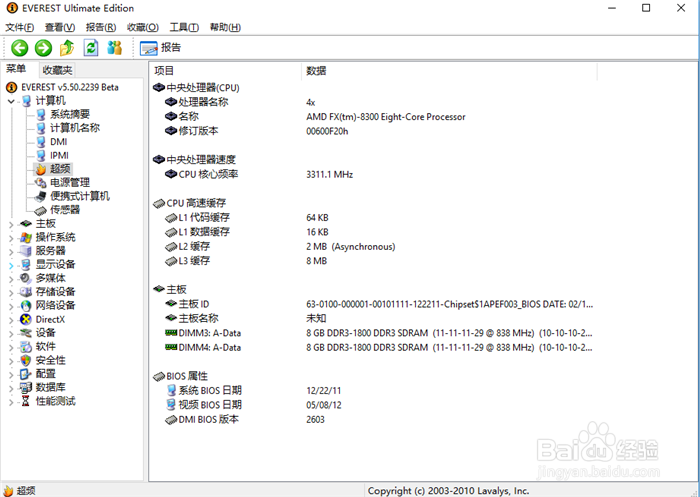Click the shield icon next to 安全性
The image size is (700, 497).
coord(26,360)
